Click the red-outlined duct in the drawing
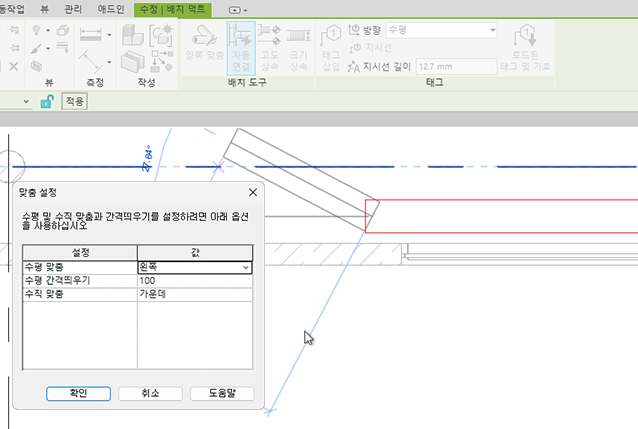This screenshot has width=638, height=429. point(501,216)
